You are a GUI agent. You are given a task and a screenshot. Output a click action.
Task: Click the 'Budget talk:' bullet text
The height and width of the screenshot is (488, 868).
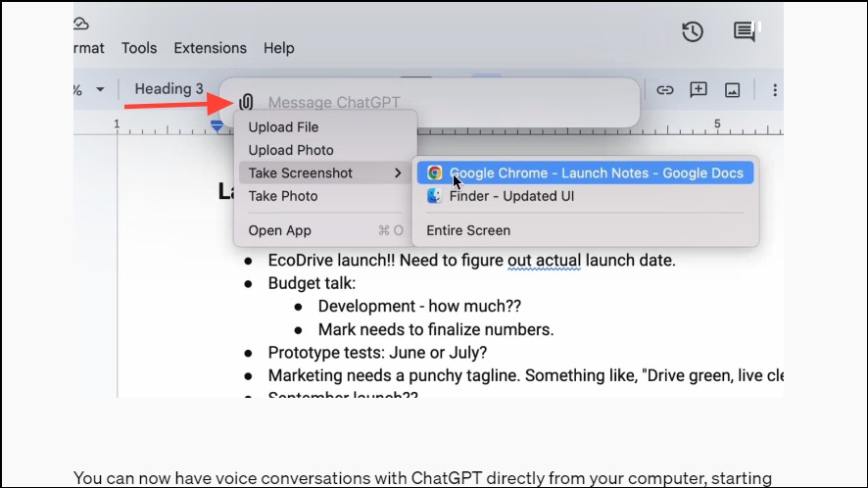[x=312, y=283]
